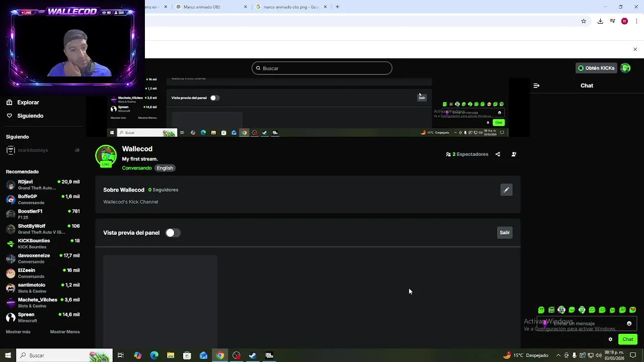Open Task View on the taskbar

coord(121,355)
